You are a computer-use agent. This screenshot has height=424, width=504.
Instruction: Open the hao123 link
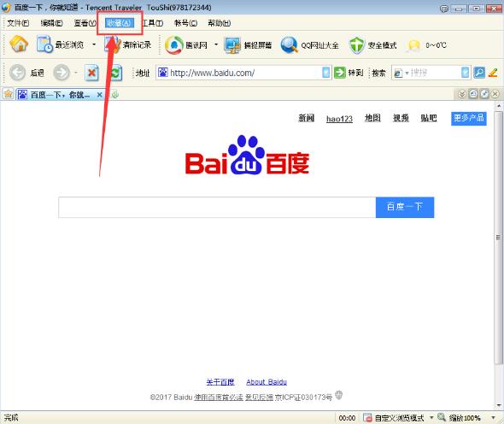[x=339, y=119]
